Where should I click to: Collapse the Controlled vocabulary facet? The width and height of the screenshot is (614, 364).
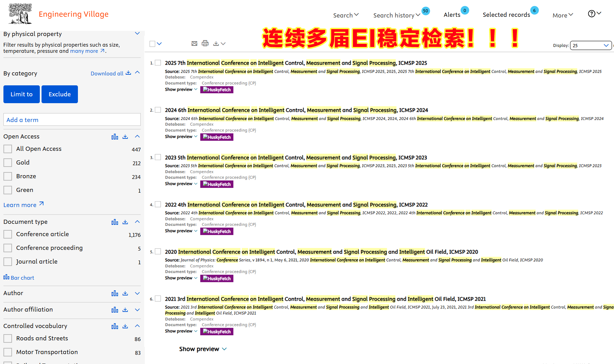[x=137, y=326]
